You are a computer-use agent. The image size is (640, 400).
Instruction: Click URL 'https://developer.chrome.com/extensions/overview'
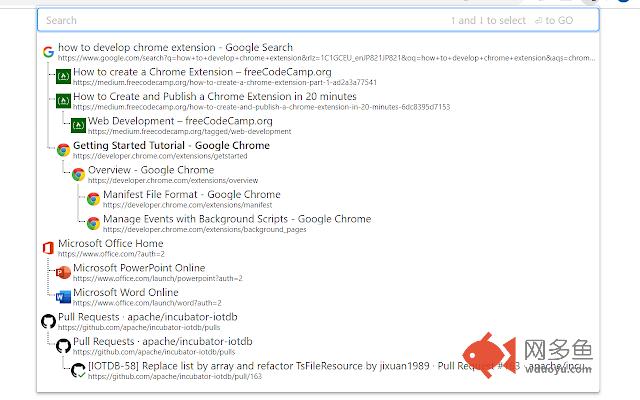tap(173, 180)
